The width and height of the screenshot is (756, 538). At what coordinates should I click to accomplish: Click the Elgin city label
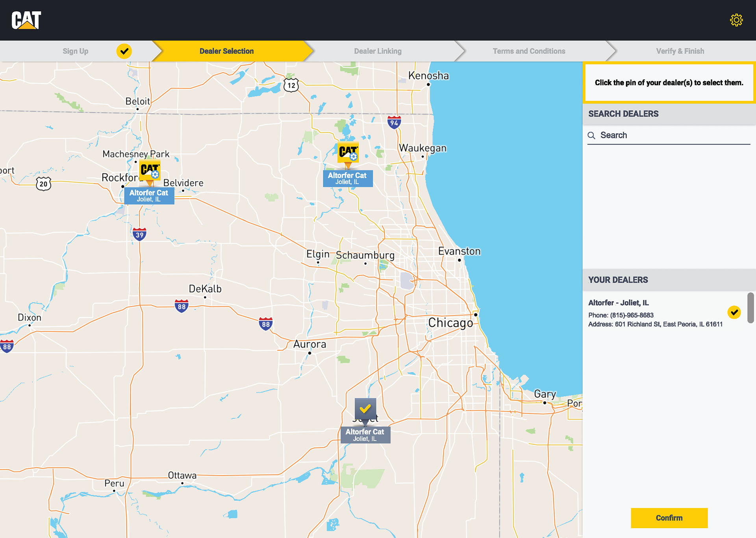pyautogui.click(x=318, y=254)
